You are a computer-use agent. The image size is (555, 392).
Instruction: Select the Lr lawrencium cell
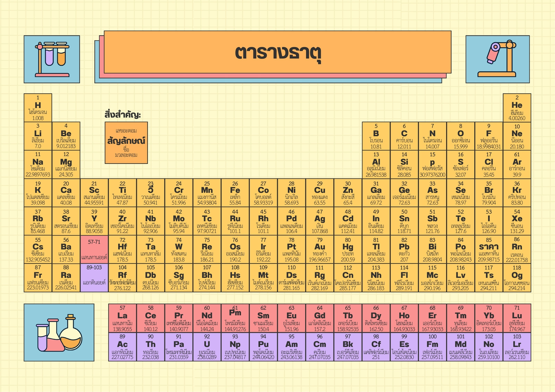tap(517, 347)
